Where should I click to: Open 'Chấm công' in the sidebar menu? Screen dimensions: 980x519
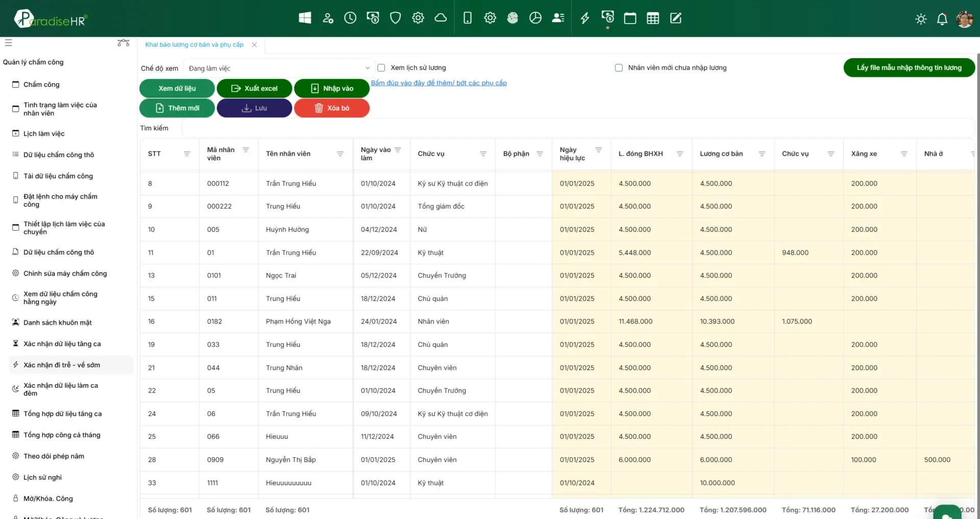(41, 85)
